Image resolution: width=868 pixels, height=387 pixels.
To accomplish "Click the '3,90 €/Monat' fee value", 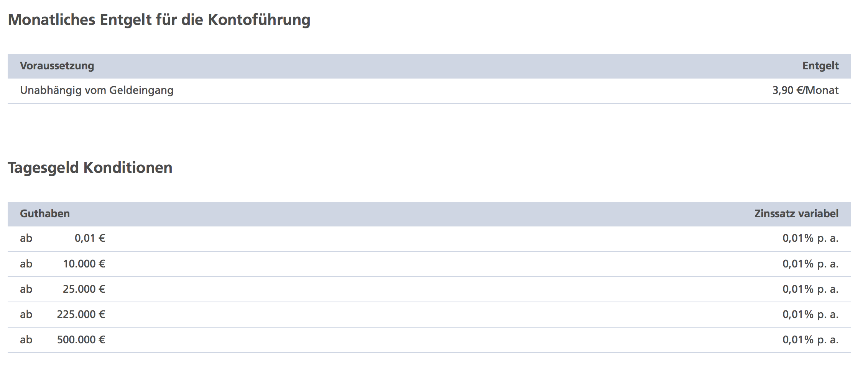I will coord(806,90).
